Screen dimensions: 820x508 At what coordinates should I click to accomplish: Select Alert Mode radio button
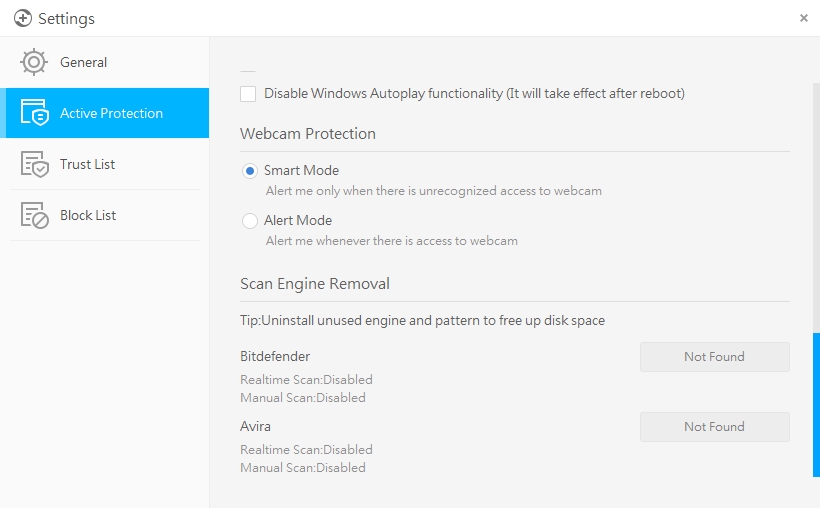click(x=250, y=221)
